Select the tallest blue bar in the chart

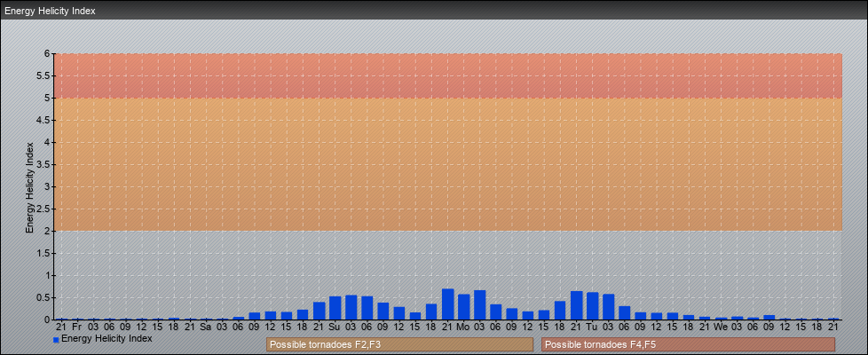click(447, 304)
